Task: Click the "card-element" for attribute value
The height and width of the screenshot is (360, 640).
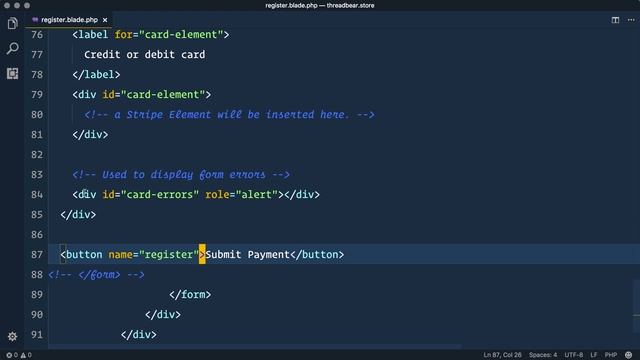Action: click(181, 35)
